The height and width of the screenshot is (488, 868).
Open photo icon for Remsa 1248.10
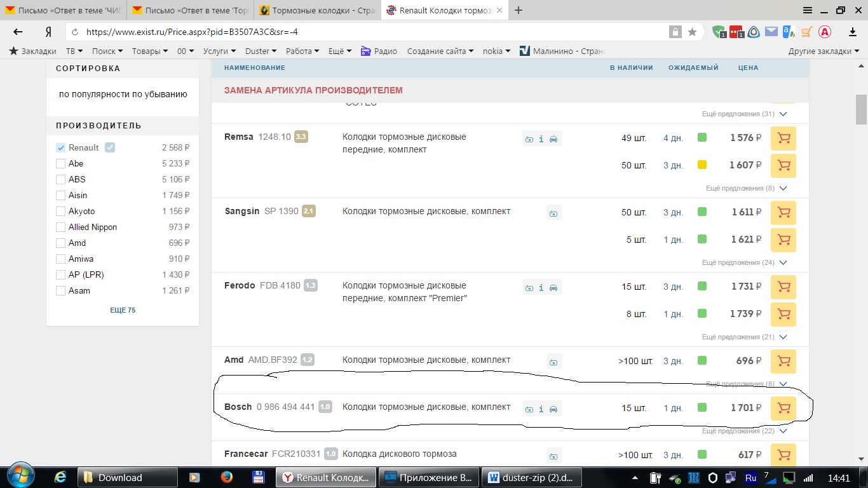[529, 139]
